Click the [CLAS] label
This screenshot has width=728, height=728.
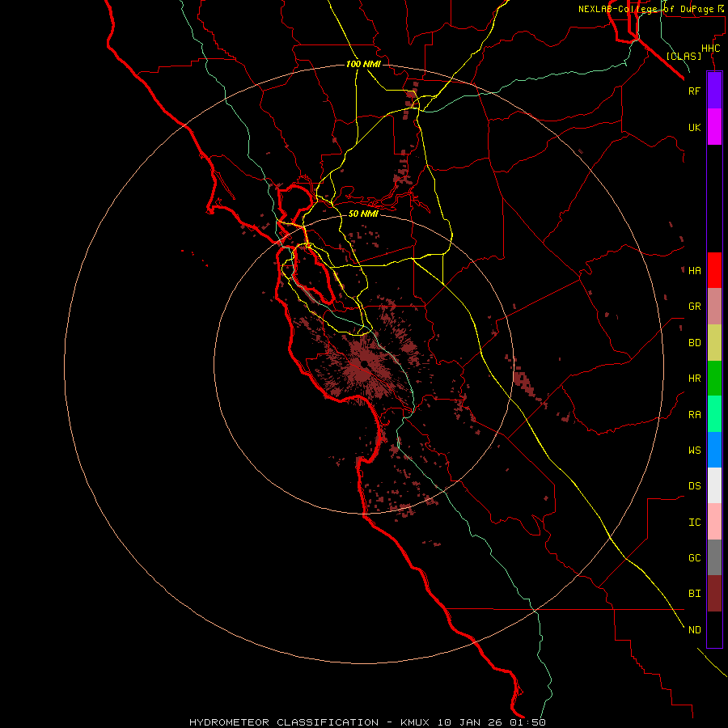click(684, 56)
